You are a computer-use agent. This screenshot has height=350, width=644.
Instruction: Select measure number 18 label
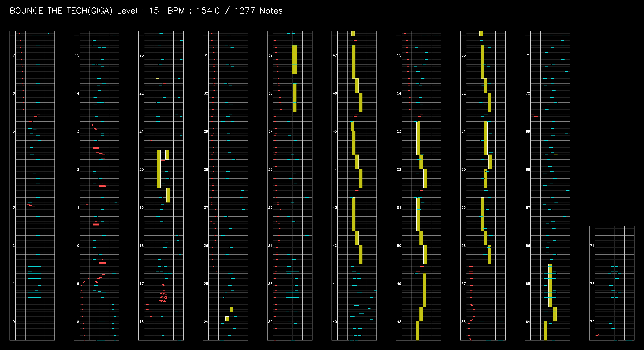[141, 246]
